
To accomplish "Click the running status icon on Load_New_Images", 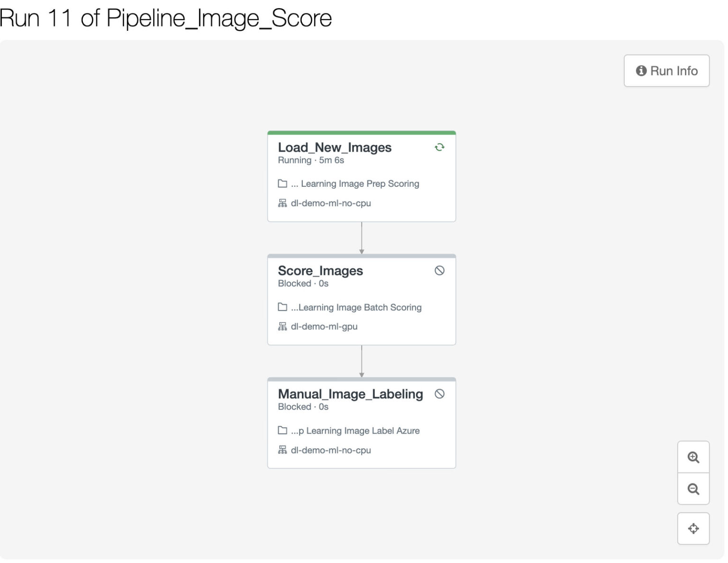I will (x=439, y=147).
